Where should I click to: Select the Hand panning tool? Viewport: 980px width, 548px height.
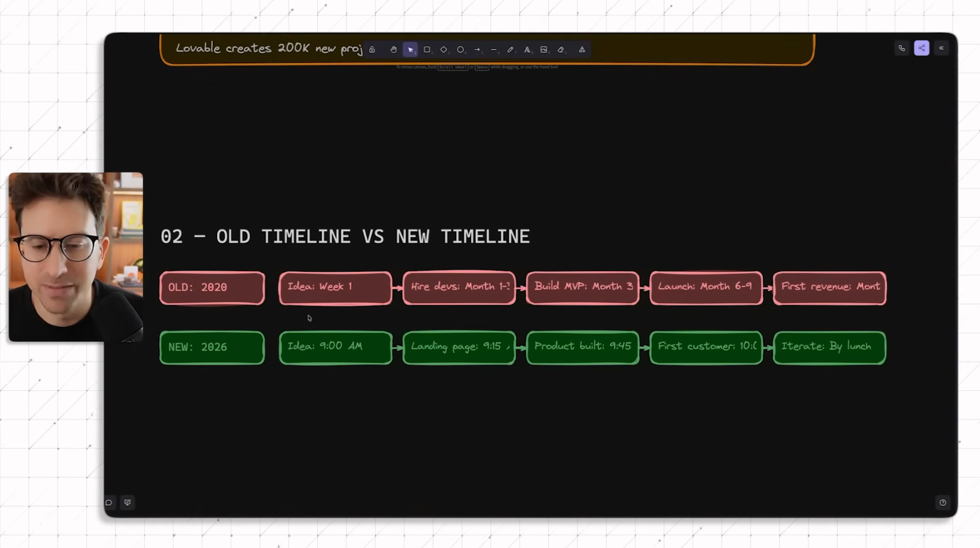[x=393, y=50]
